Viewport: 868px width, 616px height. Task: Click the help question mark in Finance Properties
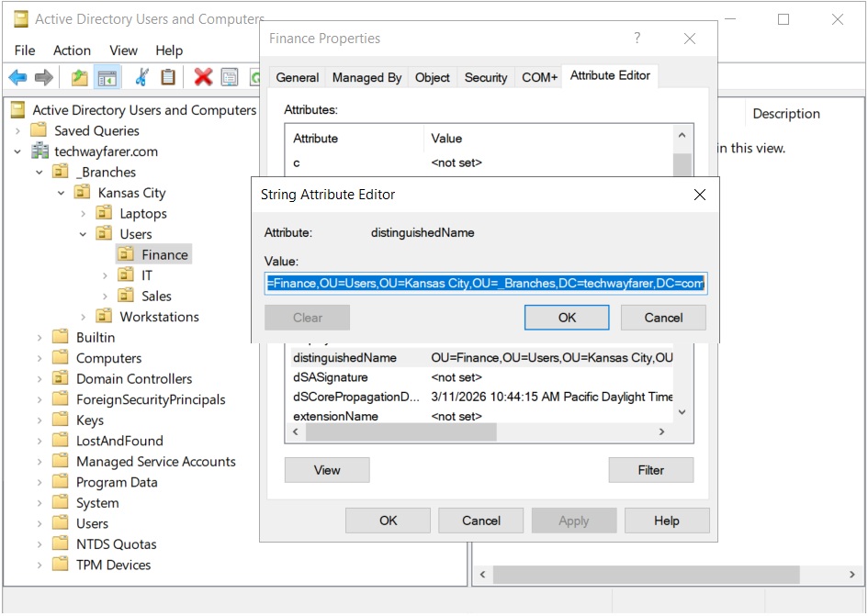[x=637, y=39]
